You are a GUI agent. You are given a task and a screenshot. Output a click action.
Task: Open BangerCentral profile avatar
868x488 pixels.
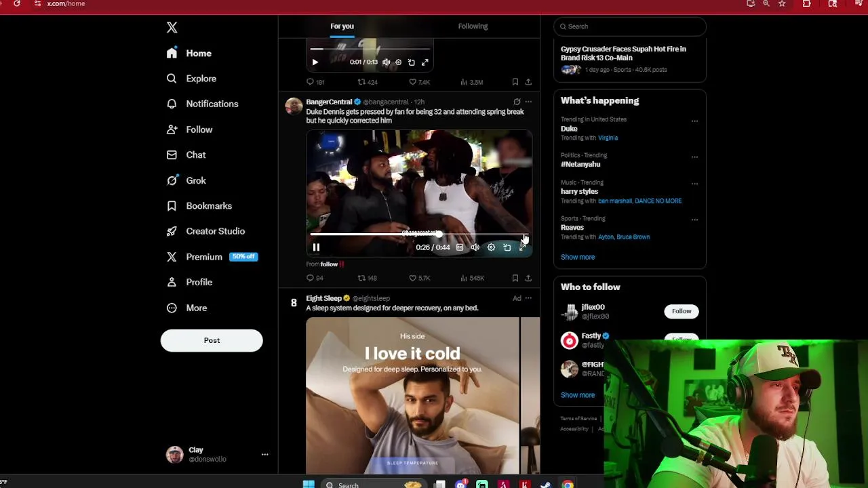point(294,106)
